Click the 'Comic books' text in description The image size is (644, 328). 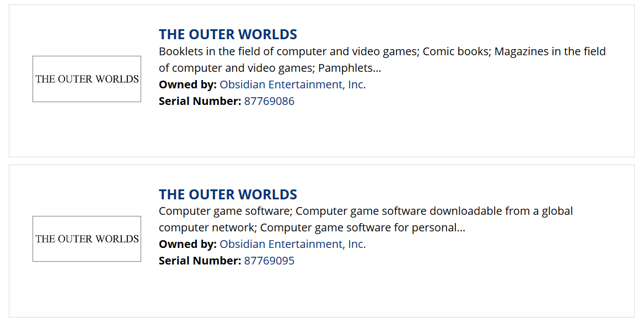pyautogui.click(x=457, y=51)
